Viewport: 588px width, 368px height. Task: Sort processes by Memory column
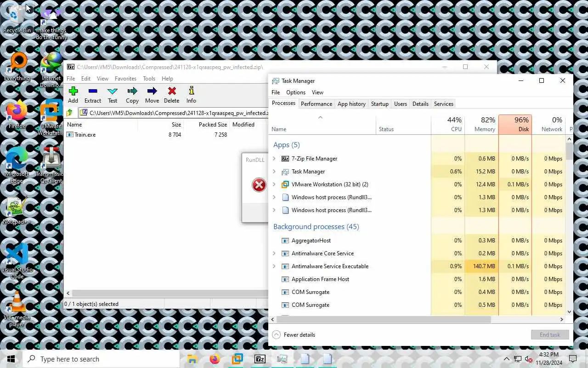click(x=481, y=124)
